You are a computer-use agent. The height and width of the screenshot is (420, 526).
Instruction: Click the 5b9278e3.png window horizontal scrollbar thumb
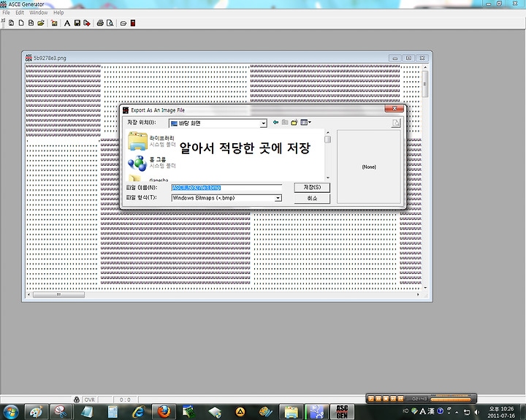pos(58,294)
